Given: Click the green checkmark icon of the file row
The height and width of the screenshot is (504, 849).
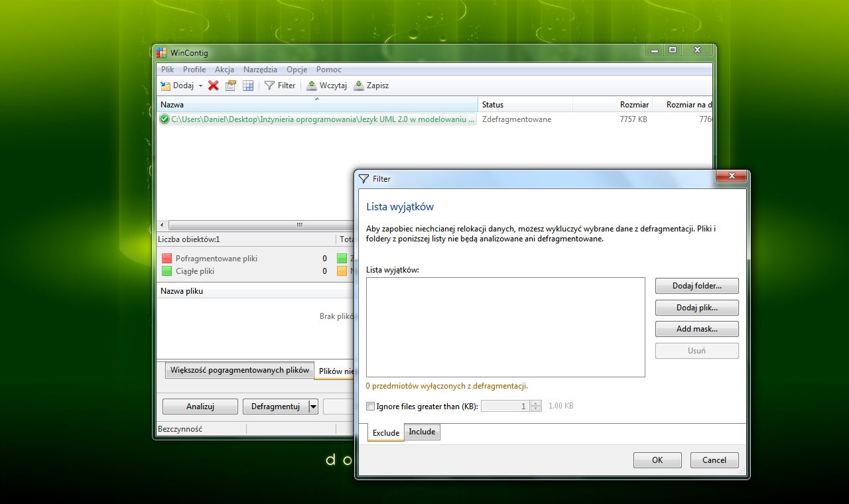Looking at the screenshot, I should pos(164,119).
